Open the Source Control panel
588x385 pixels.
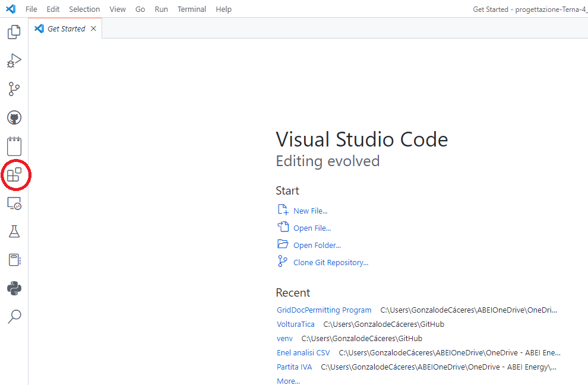(14, 88)
